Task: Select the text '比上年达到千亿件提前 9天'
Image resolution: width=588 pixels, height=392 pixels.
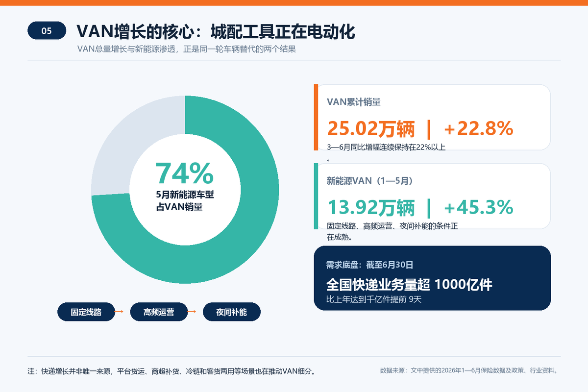Action: (374, 299)
